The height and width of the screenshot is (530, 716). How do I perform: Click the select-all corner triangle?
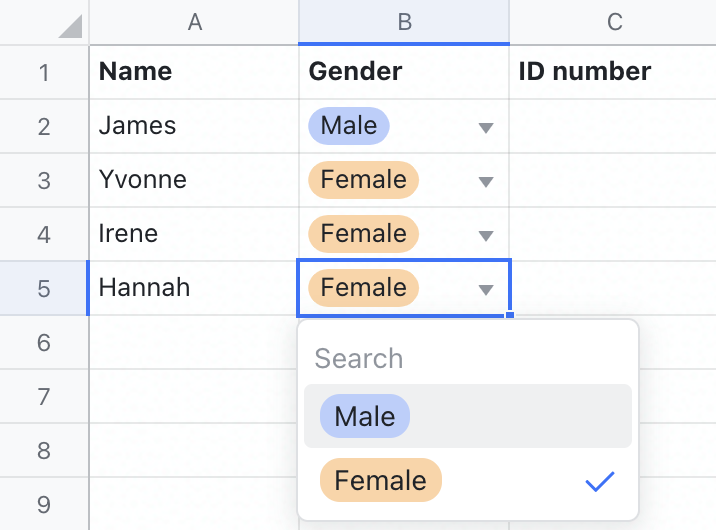click(69, 25)
